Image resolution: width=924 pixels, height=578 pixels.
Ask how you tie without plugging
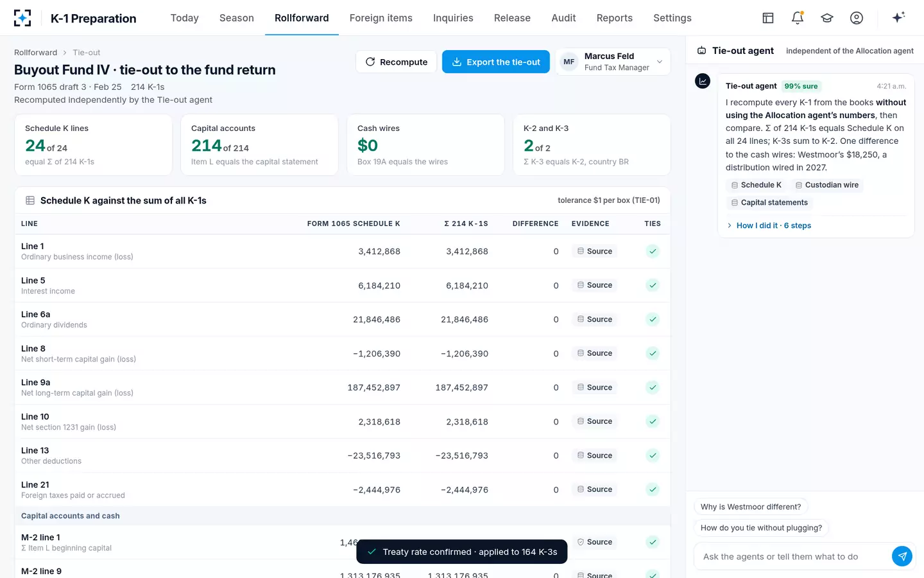click(761, 528)
